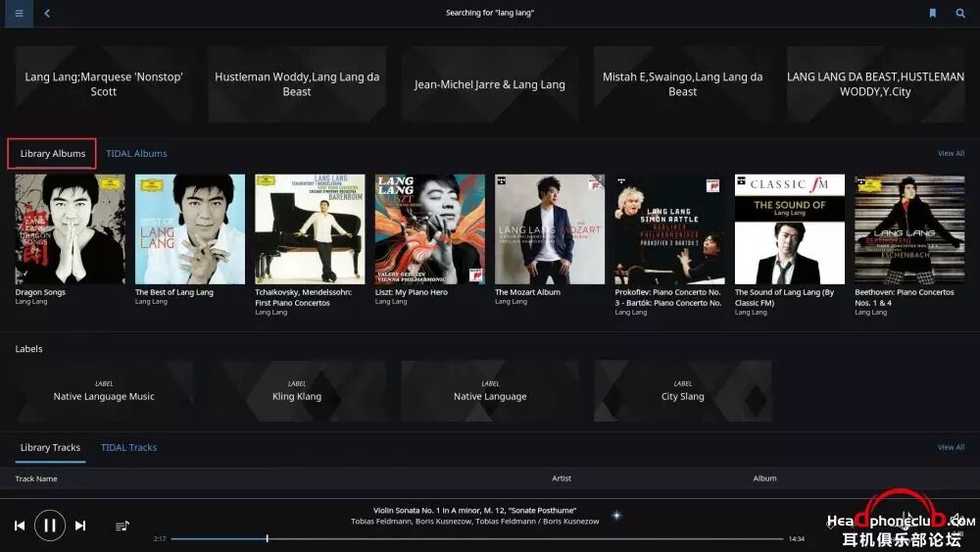980x552 pixels.
Task: Click Lang Lang artist under Dragon Songs
Action: [31, 301]
